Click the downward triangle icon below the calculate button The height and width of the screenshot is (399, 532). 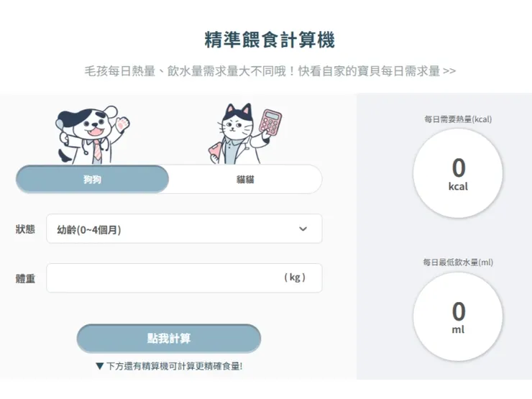(x=99, y=366)
